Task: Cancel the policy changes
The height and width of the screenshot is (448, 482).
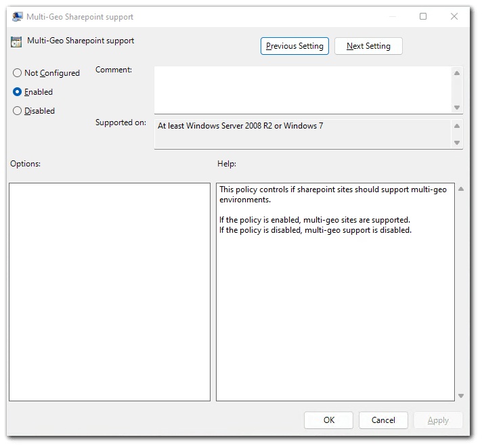Action: pyautogui.click(x=383, y=420)
